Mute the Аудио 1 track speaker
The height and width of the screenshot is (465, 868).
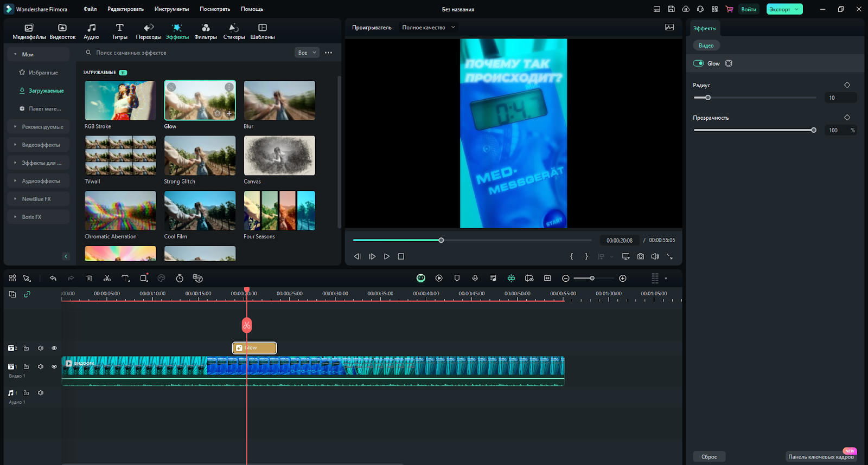tap(41, 392)
